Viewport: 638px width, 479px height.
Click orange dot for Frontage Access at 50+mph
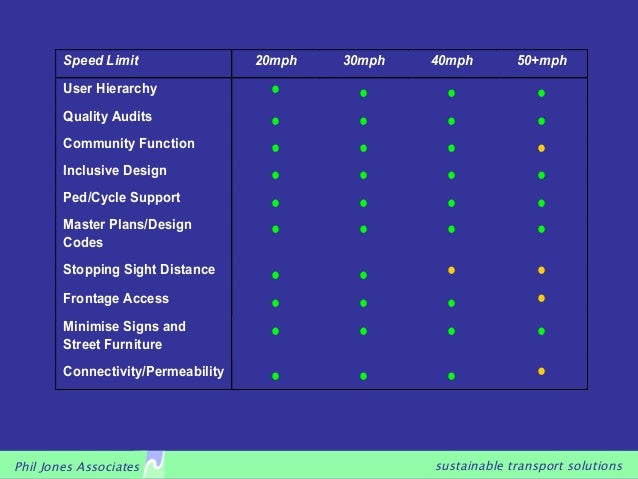542,298
